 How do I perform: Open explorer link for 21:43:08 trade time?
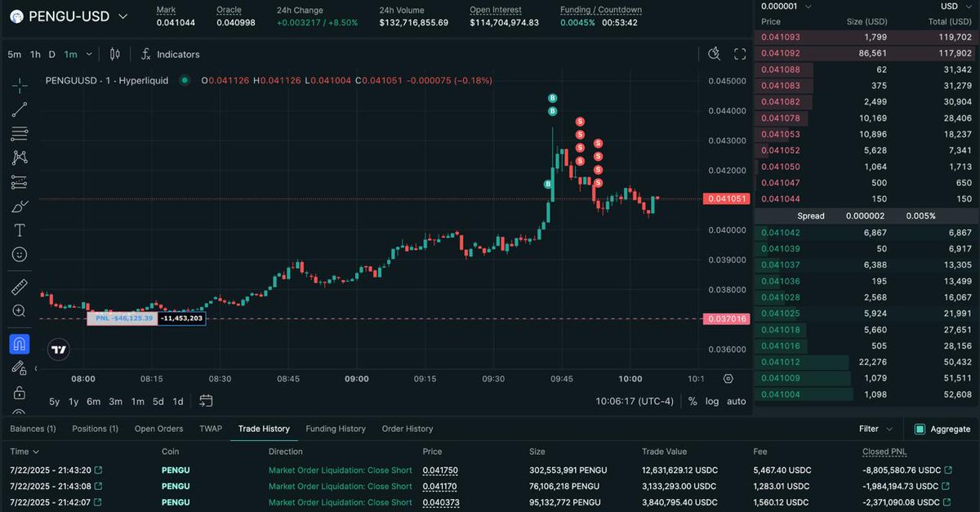99,487
